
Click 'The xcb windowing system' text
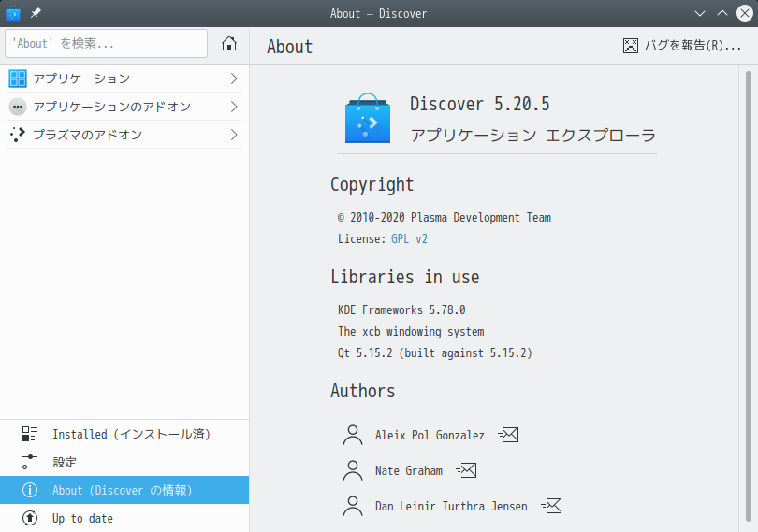[x=411, y=332]
